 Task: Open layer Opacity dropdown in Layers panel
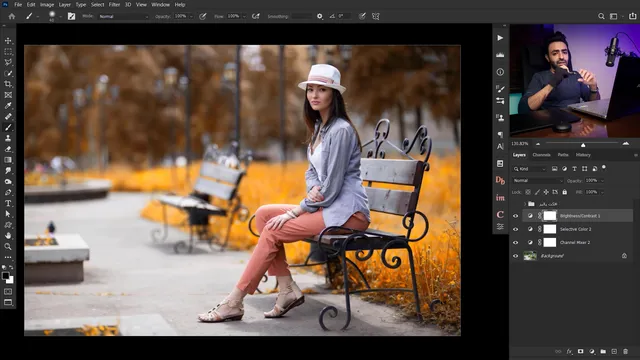point(602,180)
